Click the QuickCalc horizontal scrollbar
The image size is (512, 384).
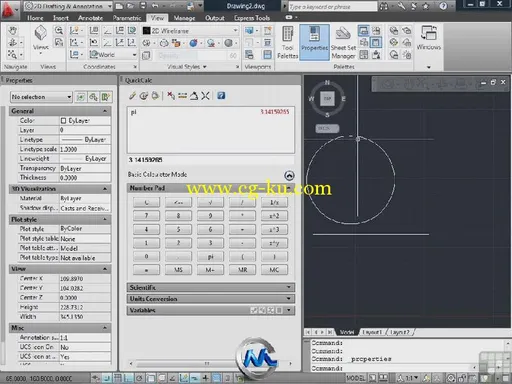(211, 364)
